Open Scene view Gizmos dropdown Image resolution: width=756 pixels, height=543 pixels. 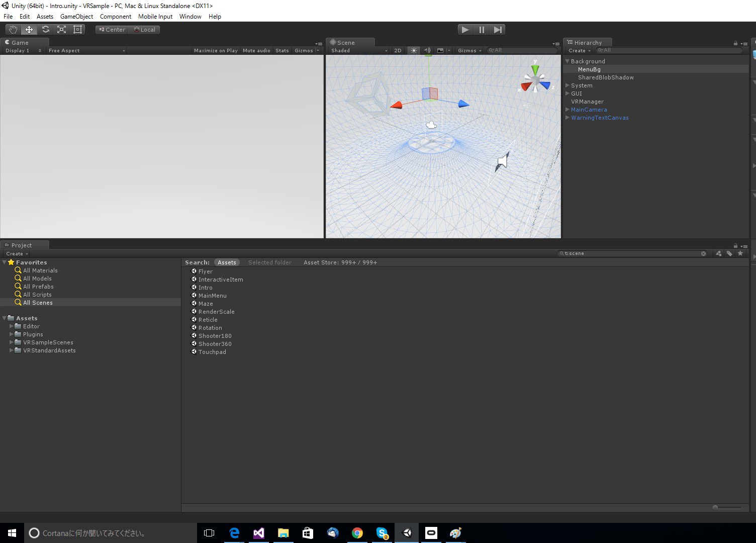click(469, 51)
